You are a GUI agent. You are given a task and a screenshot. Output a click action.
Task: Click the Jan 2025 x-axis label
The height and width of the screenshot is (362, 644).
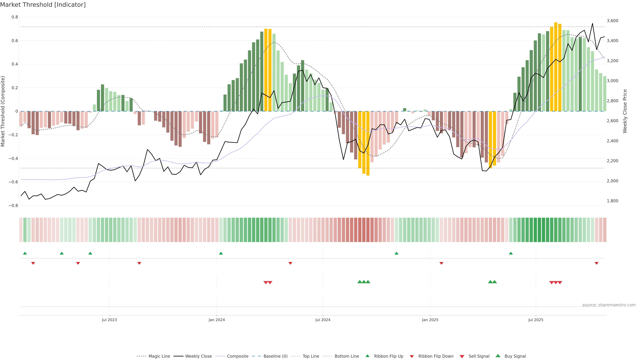click(x=430, y=320)
